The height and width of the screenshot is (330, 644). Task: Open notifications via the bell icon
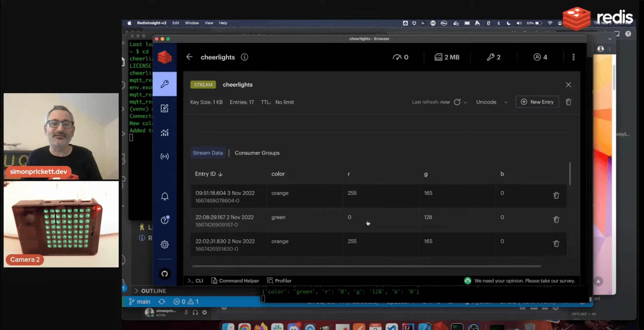(x=164, y=196)
